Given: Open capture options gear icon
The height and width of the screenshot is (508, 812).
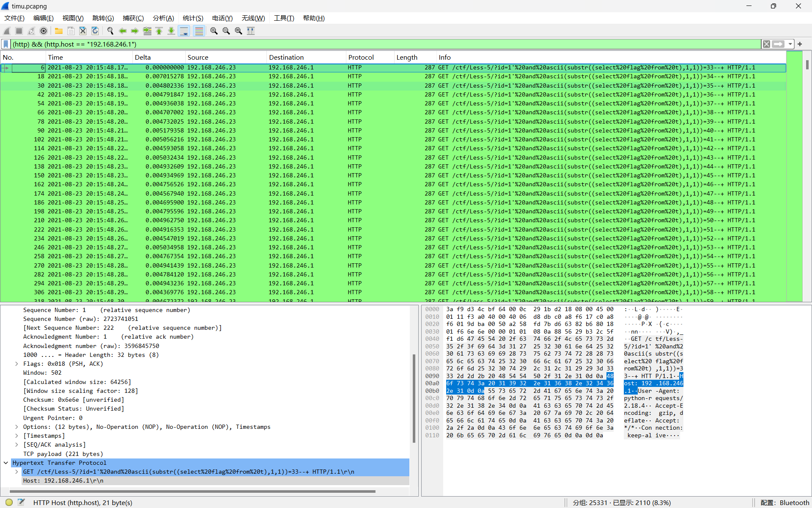Looking at the screenshot, I should pyautogui.click(x=44, y=31).
